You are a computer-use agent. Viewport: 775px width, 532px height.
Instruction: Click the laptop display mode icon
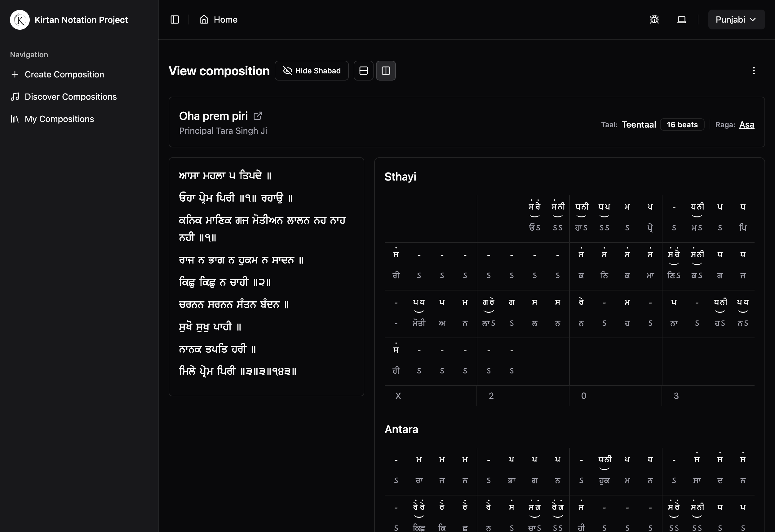[x=682, y=20]
